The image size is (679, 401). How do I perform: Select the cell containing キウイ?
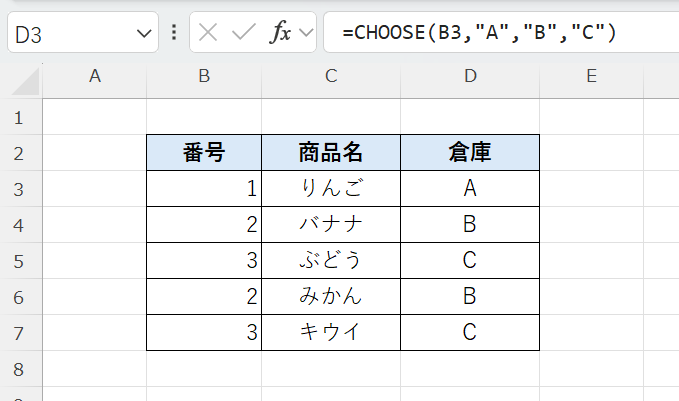(x=330, y=332)
